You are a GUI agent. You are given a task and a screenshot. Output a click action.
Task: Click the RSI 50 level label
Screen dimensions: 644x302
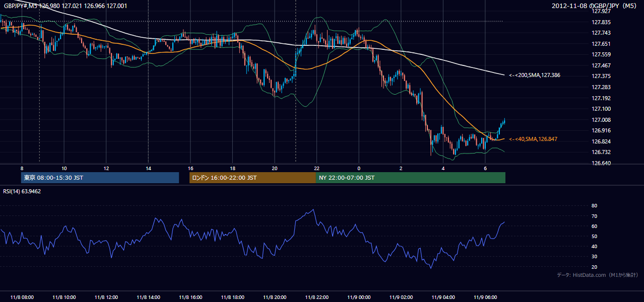coord(594,236)
